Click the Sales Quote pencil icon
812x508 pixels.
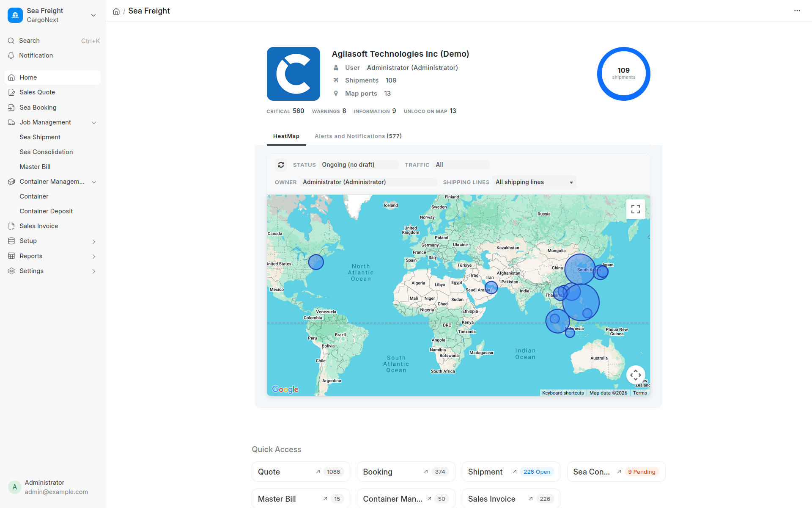[11, 92]
